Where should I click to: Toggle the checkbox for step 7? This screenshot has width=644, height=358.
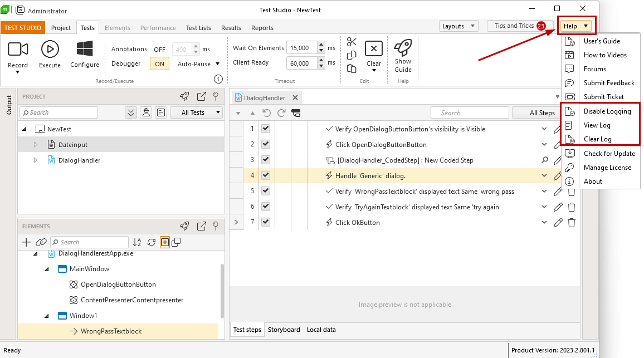(266, 222)
